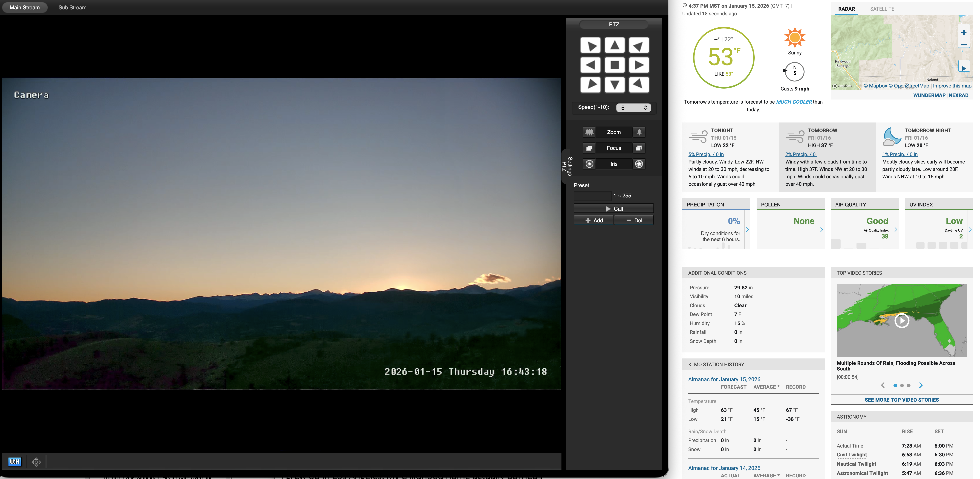Tilt camera up with PTZ up arrow

click(614, 46)
